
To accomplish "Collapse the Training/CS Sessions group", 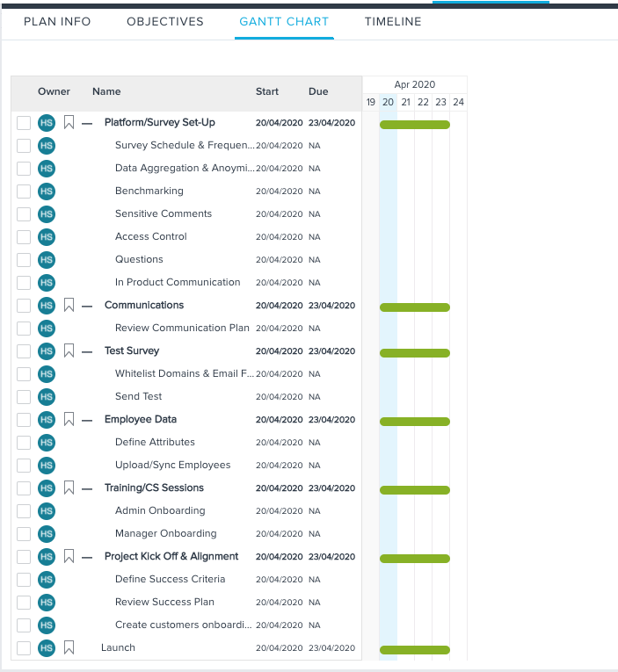I will click(x=87, y=489).
